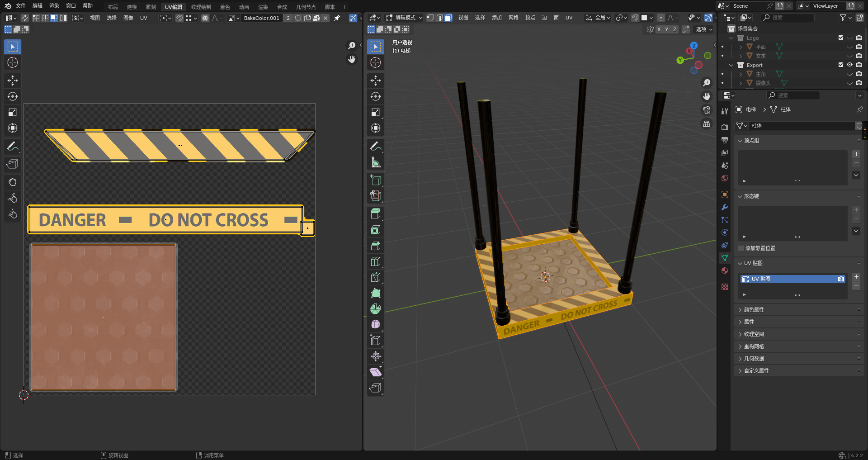Select the Spin tool in the 3D viewport

[376, 309]
